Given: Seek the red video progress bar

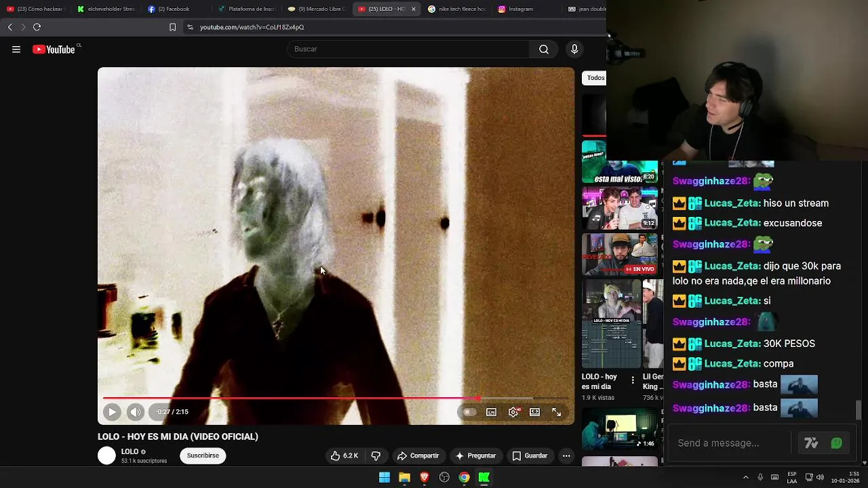Looking at the screenshot, I should pyautogui.click(x=336, y=399).
